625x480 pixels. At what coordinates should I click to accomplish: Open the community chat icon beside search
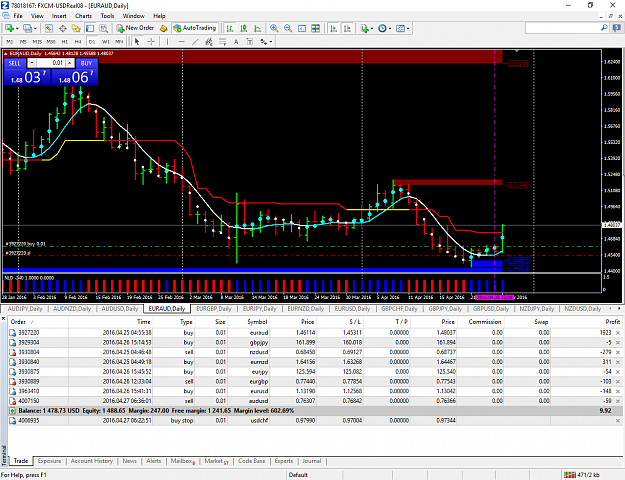coord(617,28)
